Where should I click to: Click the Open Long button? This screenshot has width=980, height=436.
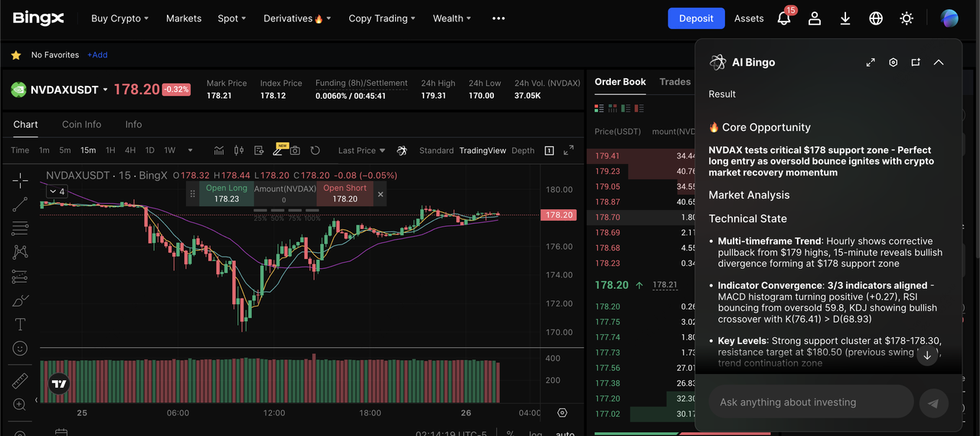point(227,193)
